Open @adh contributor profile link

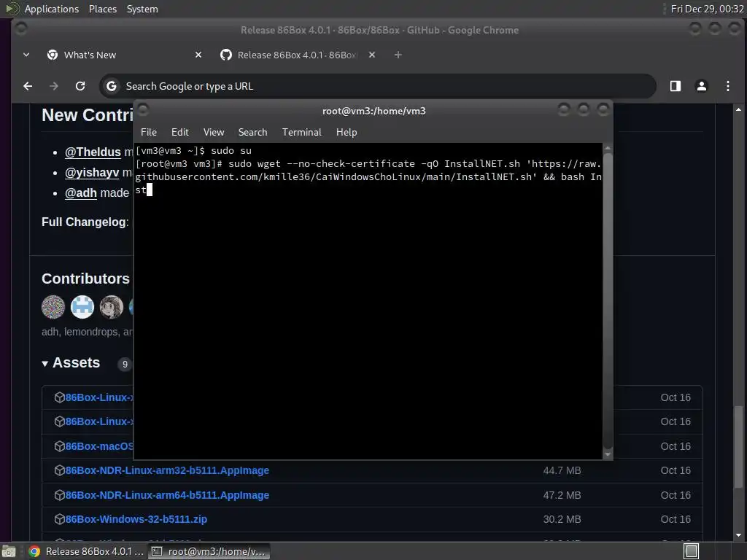(80, 192)
